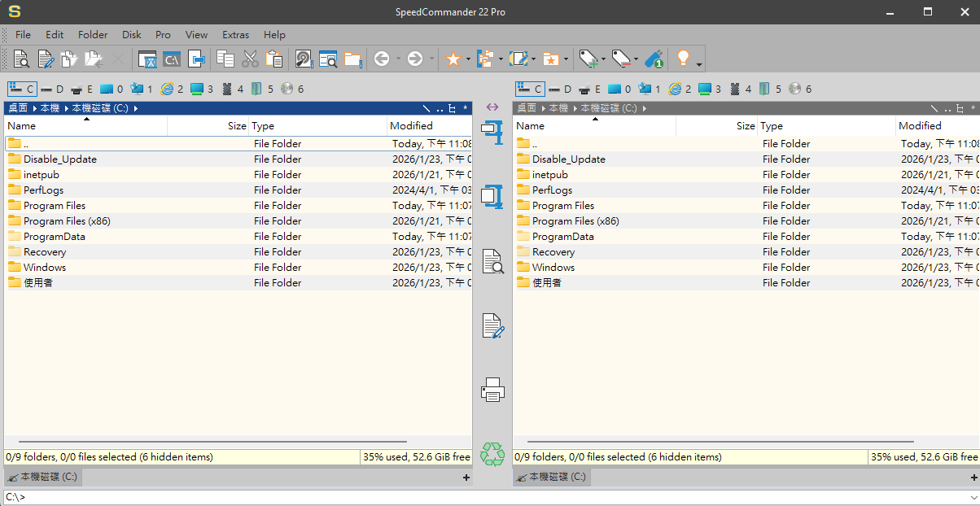Open the Disk menu
980x506 pixels.
(x=132, y=35)
